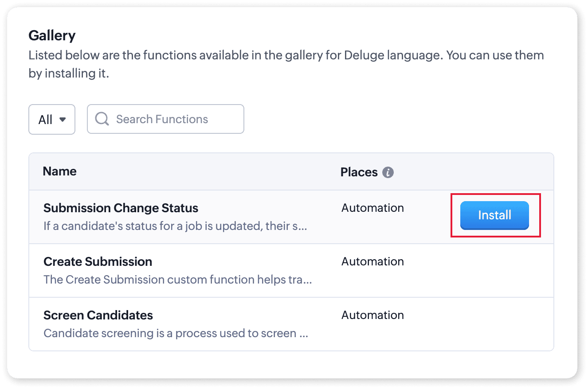
Task: Click the Create Submission description text
Action: pos(177,280)
